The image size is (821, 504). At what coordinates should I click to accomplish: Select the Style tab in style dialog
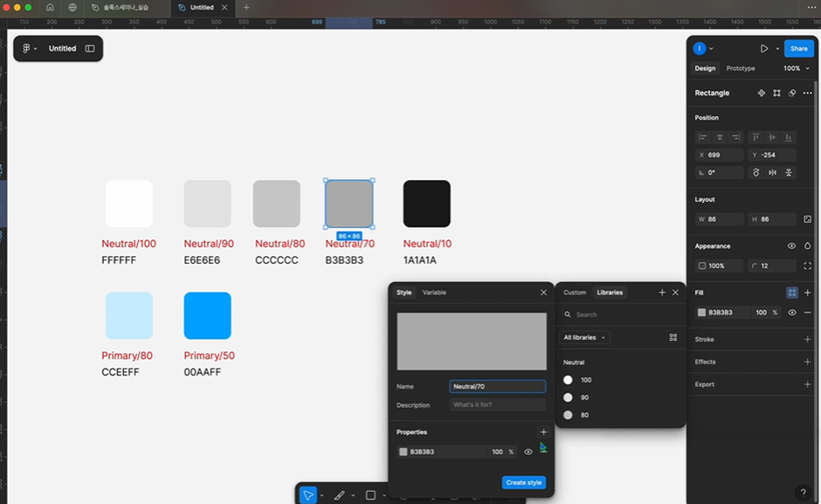click(x=404, y=293)
